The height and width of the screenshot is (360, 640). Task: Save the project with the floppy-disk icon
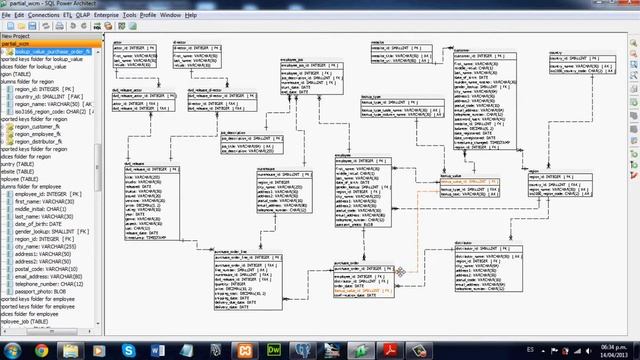[x=32, y=26]
